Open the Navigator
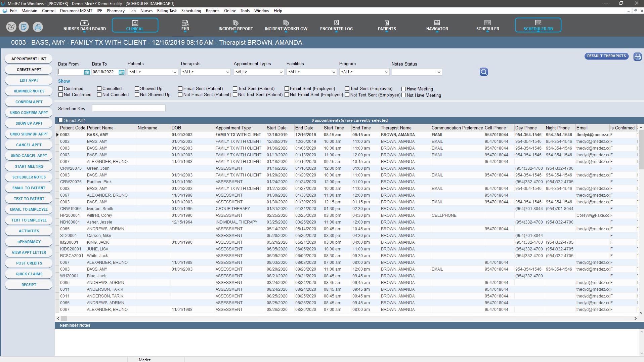This screenshot has height=362, width=644. tap(437, 26)
